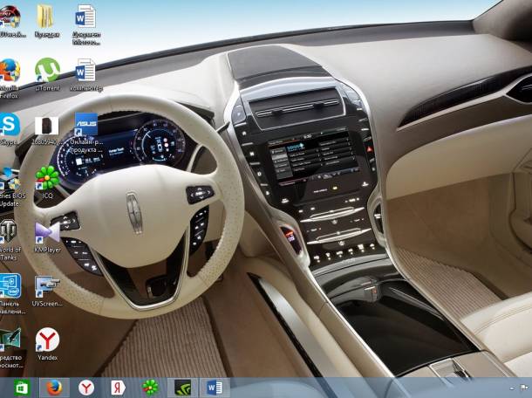Open the second Word document file icon

(86, 71)
